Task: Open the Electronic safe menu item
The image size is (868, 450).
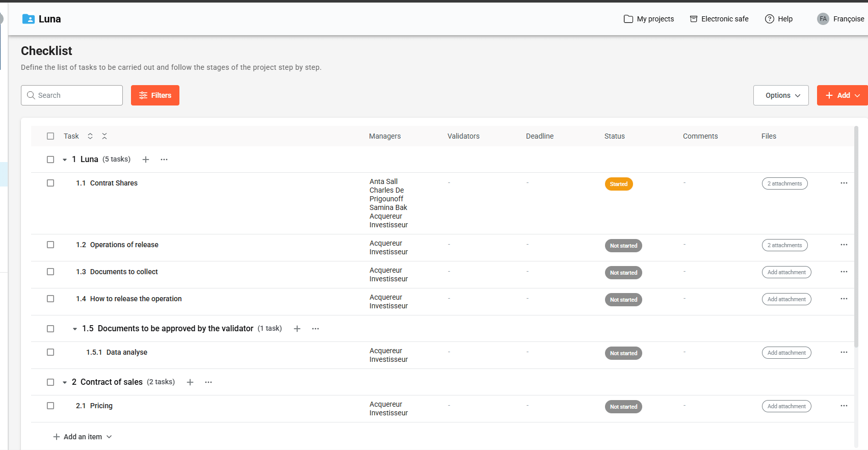Action: pos(719,19)
